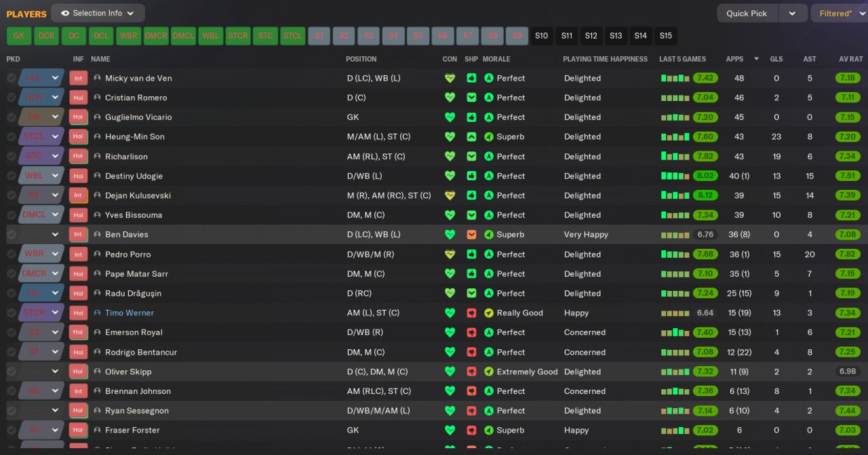Viewport: 868px width, 455px height.
Task: Open Ben Davies' unassigned position dropdown
Action: (x=41, y=235)
